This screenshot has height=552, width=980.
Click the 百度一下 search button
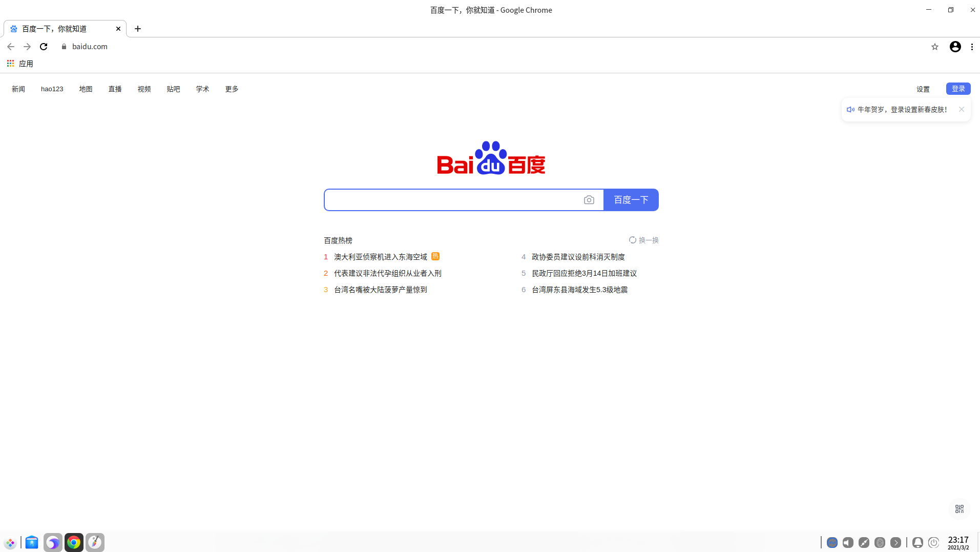click(631, 200)
